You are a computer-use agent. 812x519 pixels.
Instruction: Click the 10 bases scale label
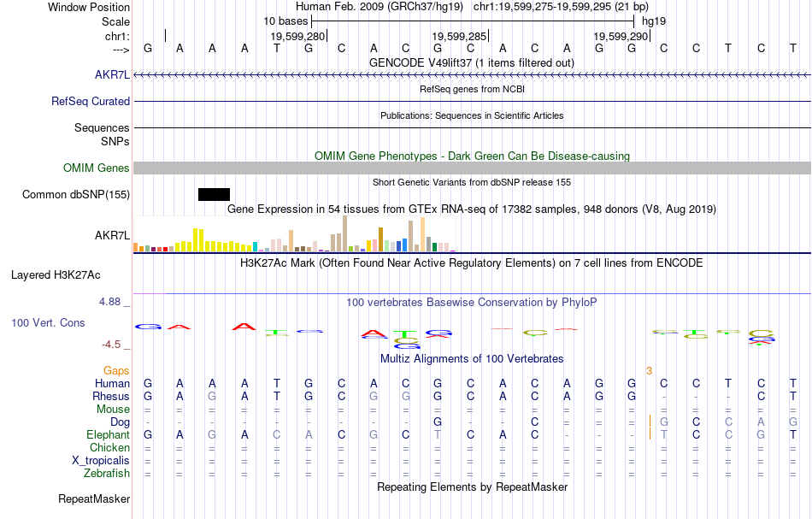click(285, 21)
